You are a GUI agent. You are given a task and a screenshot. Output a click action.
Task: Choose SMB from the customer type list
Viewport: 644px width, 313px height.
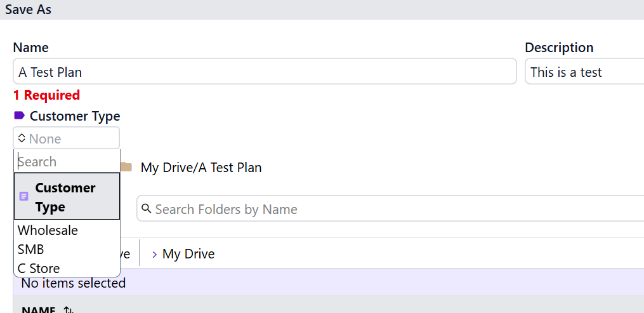(31, 250)
